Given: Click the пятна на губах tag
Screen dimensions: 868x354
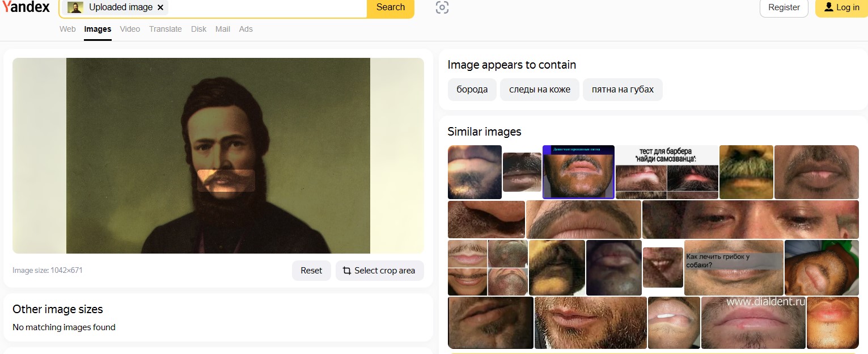Looking at the screenshot, I should (x=623, y=90).
